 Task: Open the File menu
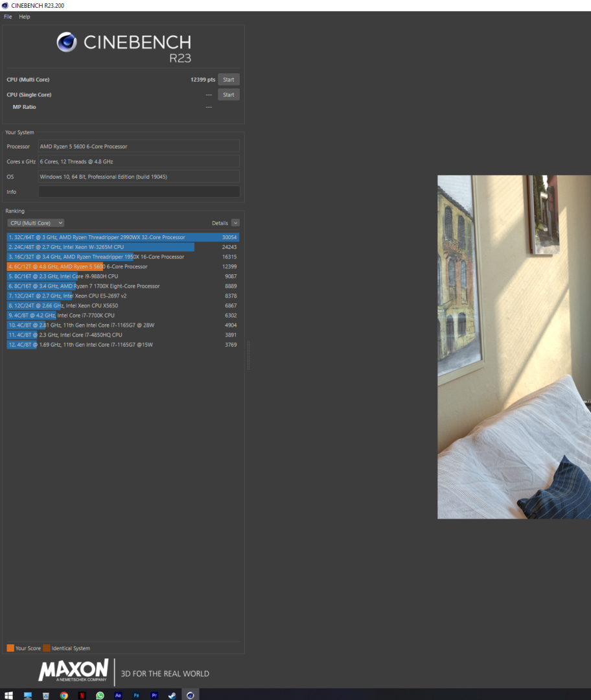[x=8, y=16]
